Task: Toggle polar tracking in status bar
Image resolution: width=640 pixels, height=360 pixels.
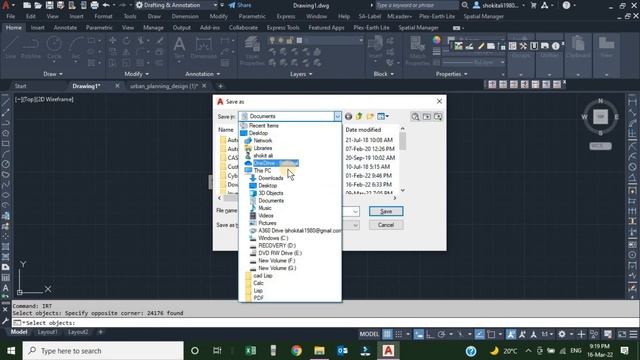Action: tap(441, 334)
